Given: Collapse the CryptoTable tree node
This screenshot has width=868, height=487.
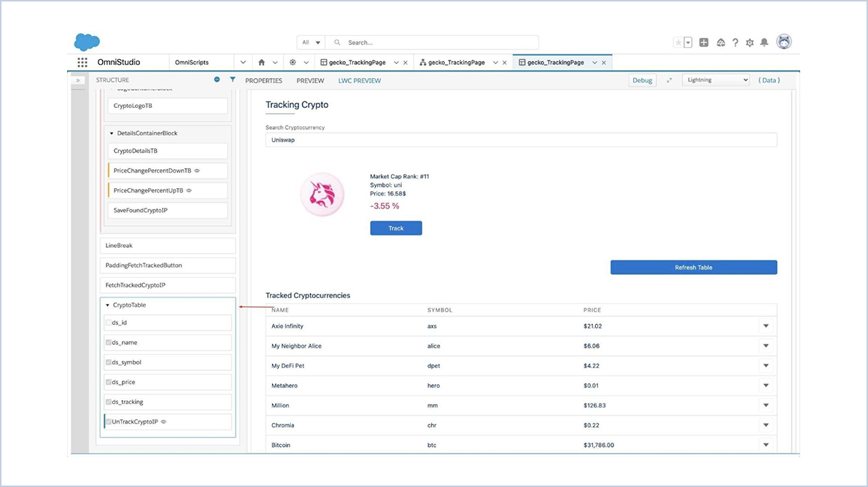Looking at the screenshot, I should 106,305.
